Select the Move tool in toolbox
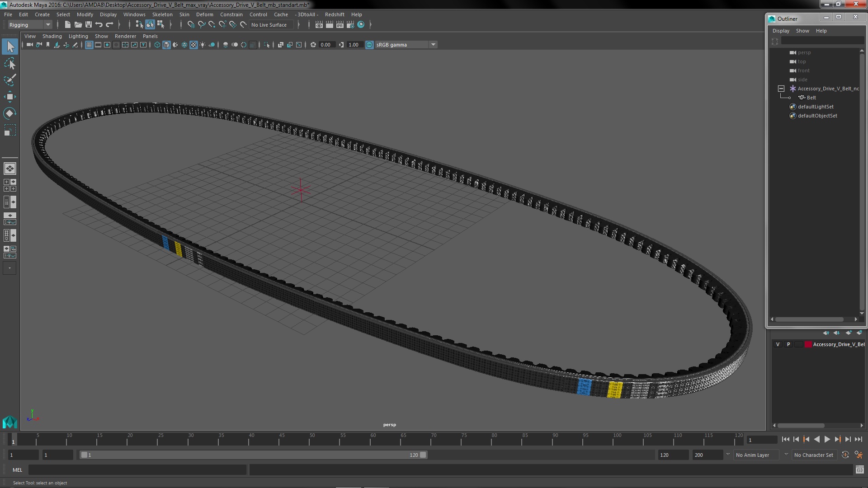Screen dimensions: 868x488 pos(9,97)
